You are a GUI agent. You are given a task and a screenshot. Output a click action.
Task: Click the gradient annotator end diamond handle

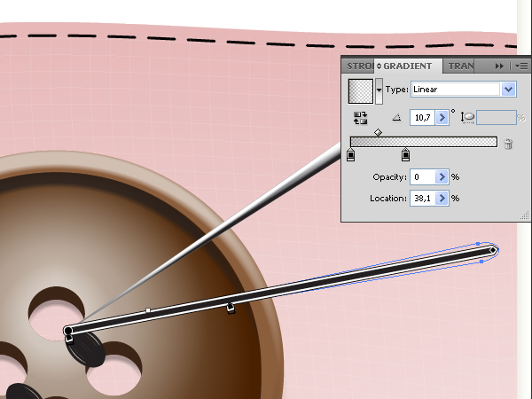[493, 250]
